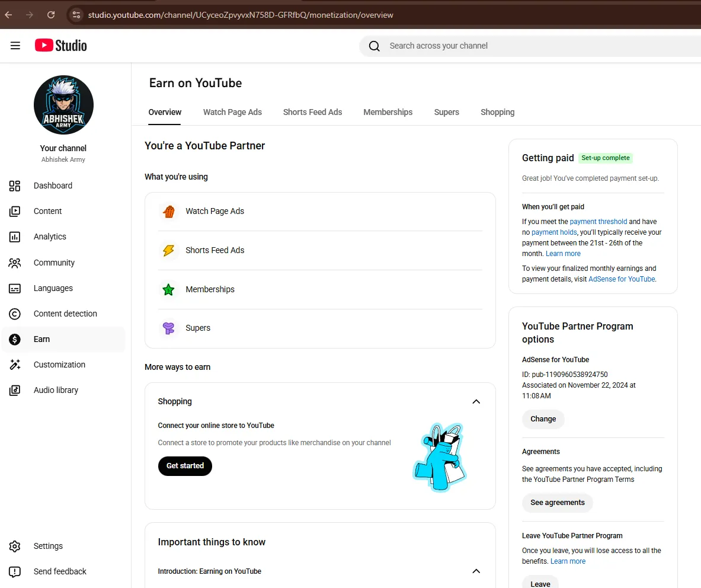
Task: Click the See agreements button
Action: [x=558, y=503]
